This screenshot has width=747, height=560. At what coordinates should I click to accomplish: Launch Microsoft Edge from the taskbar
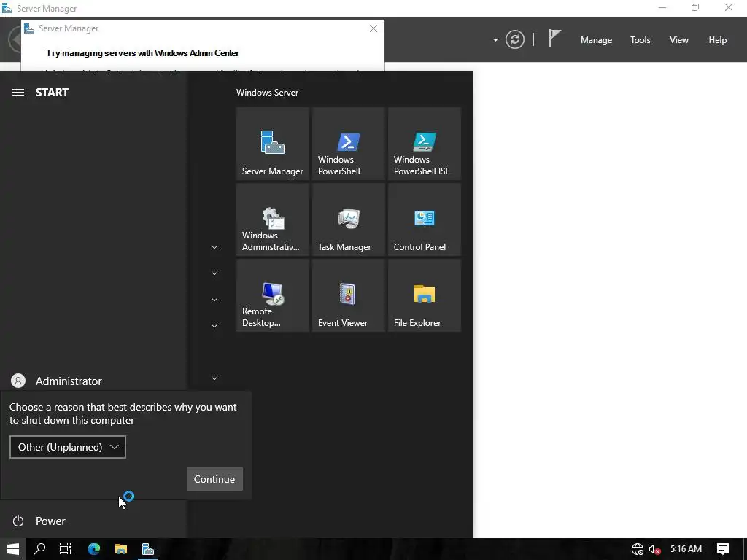94,549
